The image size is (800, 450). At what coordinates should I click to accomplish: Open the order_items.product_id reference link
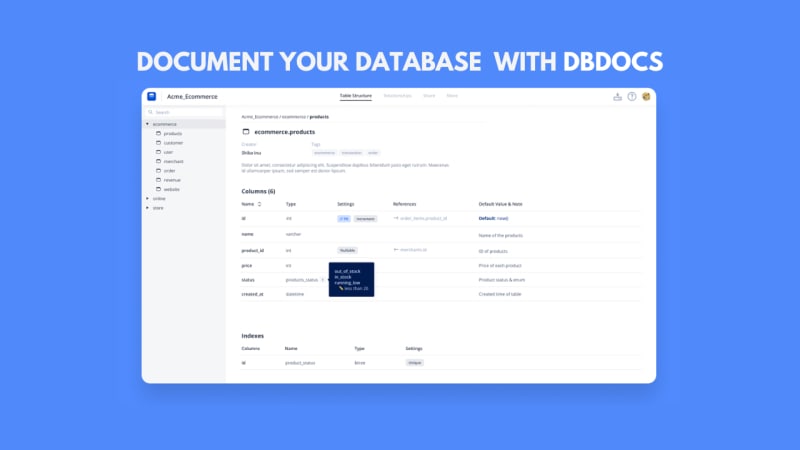423,218
